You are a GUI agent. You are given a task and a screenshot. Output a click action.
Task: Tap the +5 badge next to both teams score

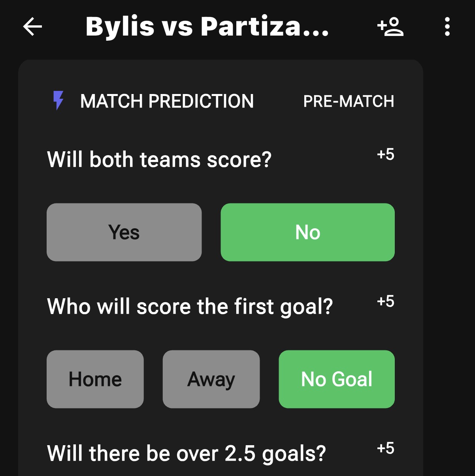point(386,155)
